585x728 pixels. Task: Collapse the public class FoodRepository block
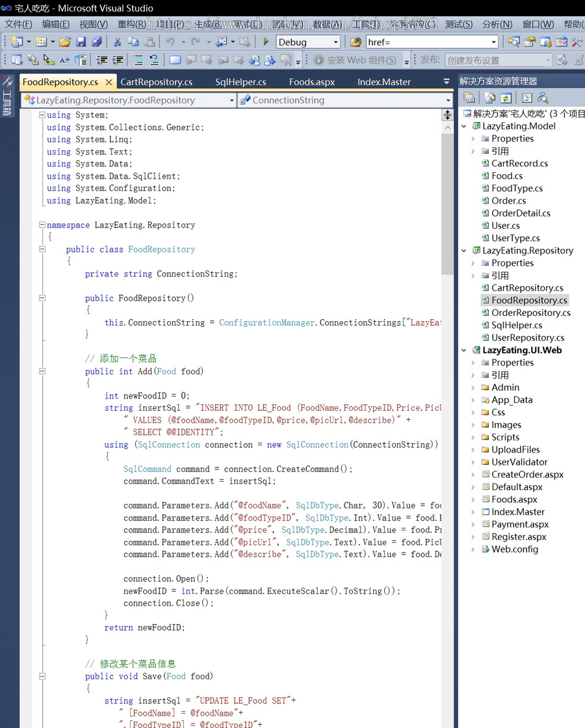coord(42,249)
